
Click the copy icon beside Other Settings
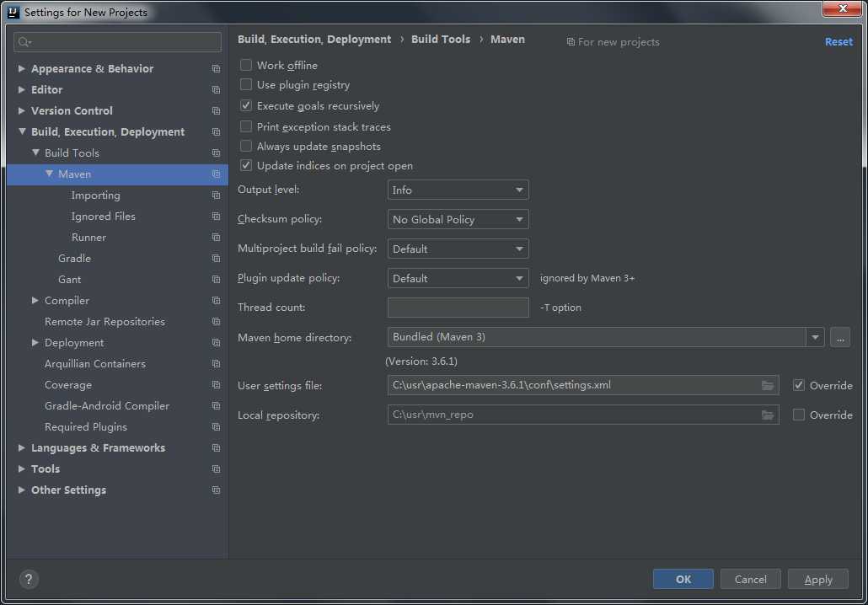pos(216,490)
